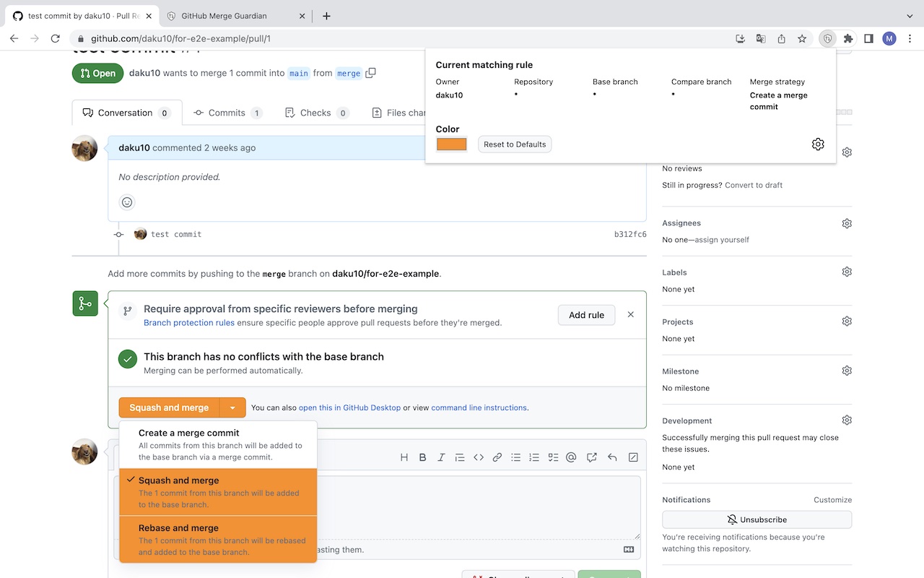Switch to the Commits tab
Viewport: 924px width, 578px height.
tap(228, 113)
